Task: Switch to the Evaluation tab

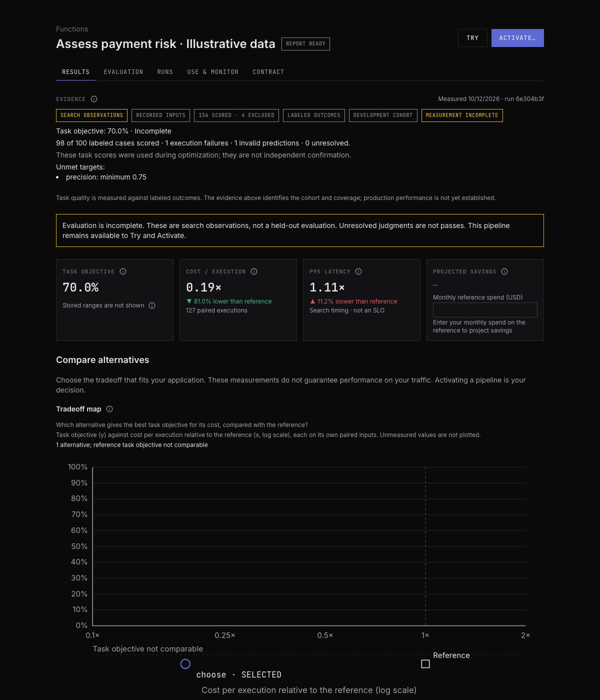Action: [123, 72]
